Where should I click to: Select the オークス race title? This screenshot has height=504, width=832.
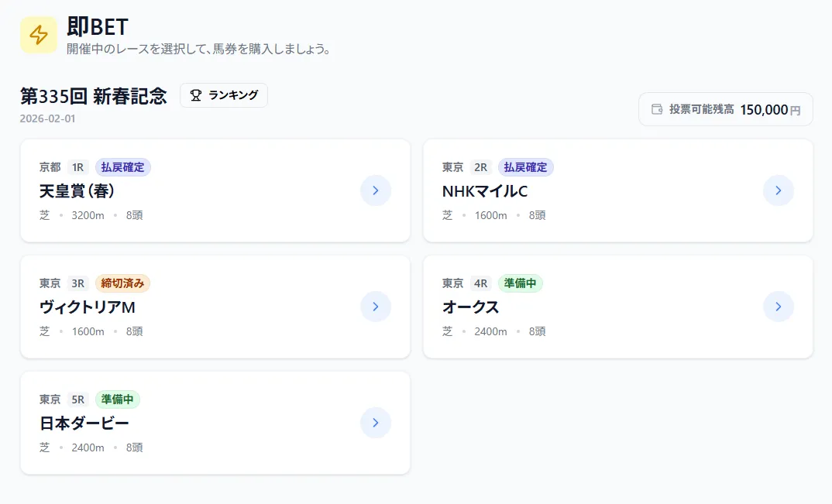tap(471, 307)
